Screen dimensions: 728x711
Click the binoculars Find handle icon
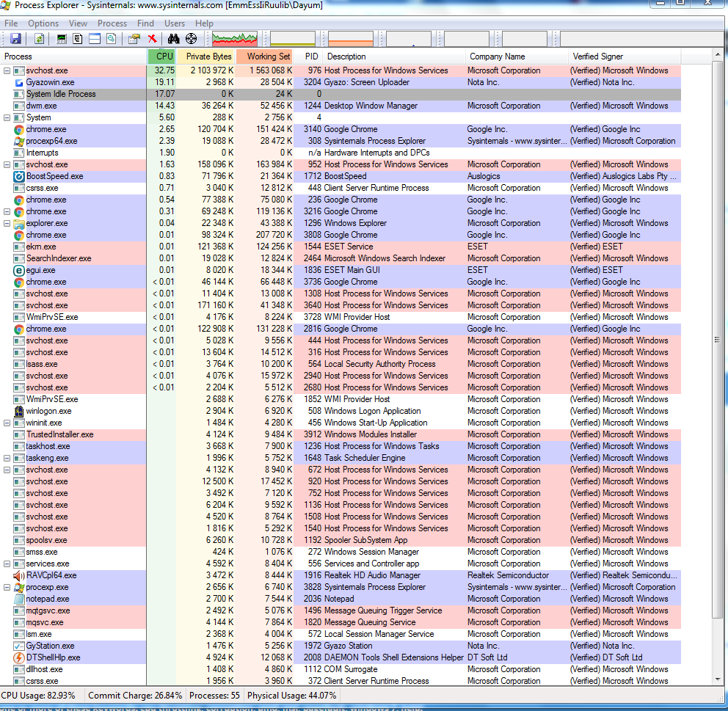coord(174,39)
